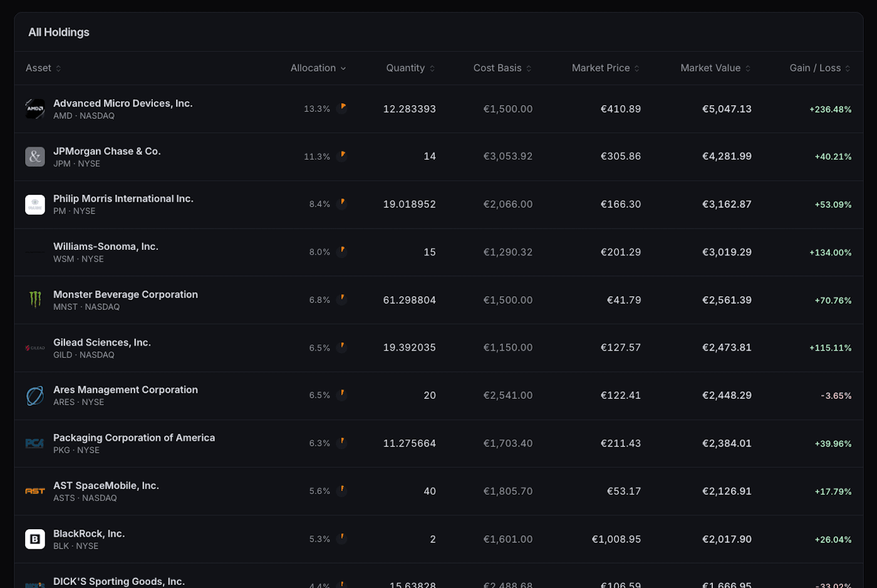Click Ares Management cost basis €2,541.00

point(508,396)
